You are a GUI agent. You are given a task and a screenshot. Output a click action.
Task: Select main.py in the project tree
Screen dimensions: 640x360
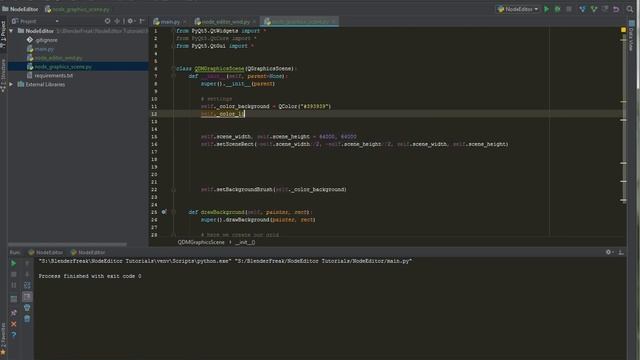pos(40,49)
